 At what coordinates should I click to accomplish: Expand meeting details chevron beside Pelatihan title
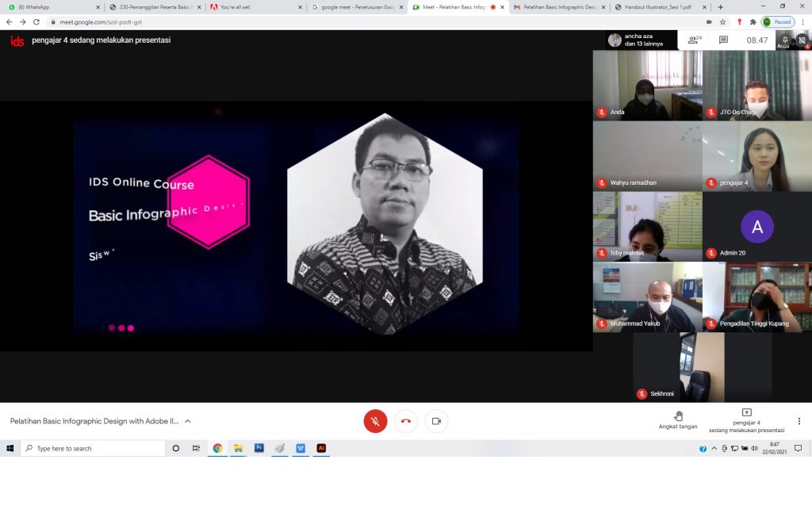click(188, 421)
